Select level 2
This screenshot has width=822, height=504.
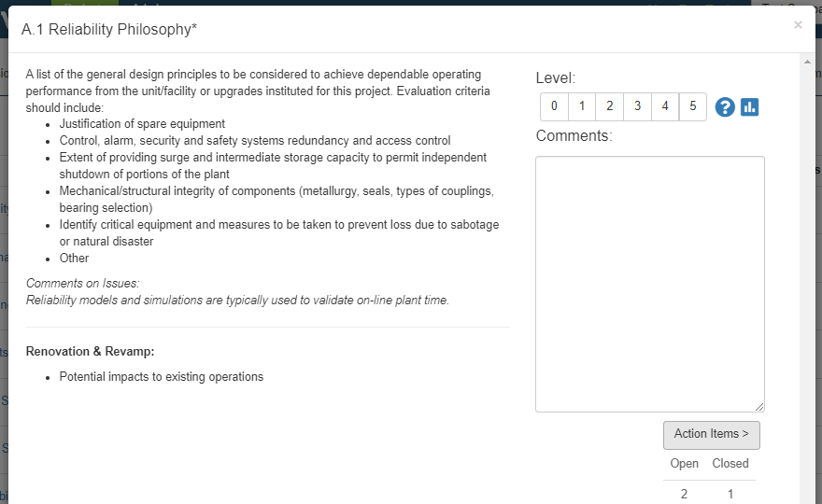tap(610, 106)
